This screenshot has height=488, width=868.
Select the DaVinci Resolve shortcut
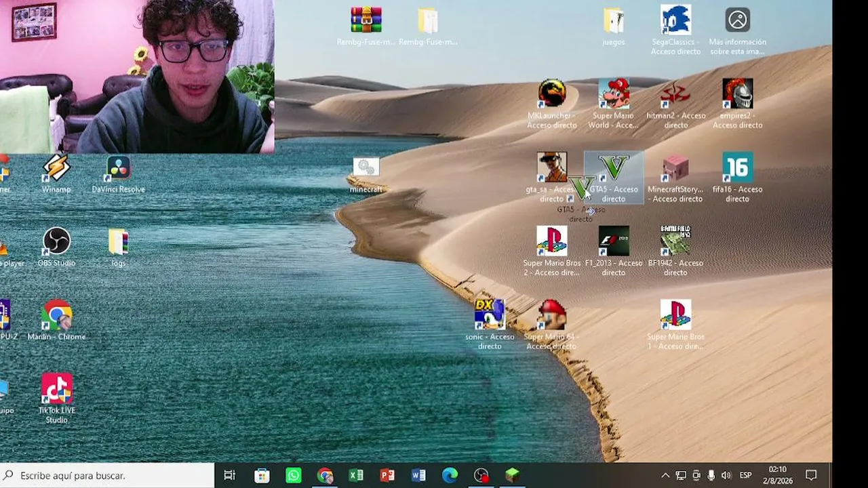(x=119, y=167)
